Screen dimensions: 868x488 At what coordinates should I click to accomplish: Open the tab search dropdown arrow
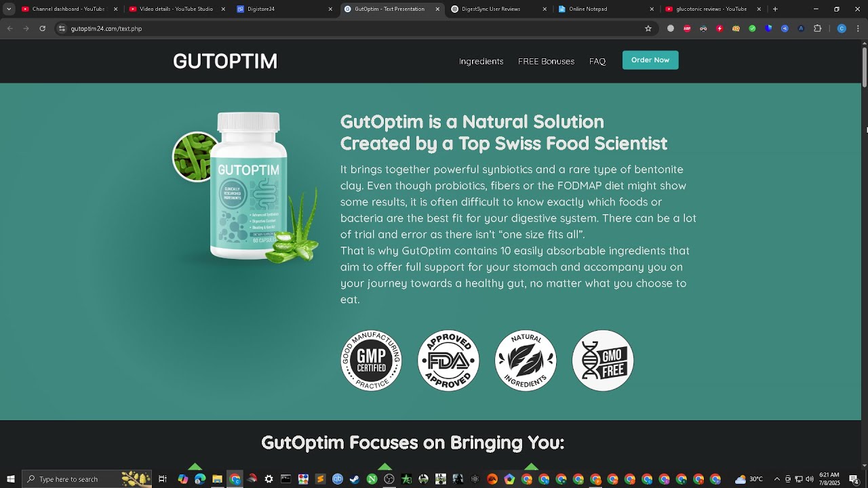click(x=9, y=9)
